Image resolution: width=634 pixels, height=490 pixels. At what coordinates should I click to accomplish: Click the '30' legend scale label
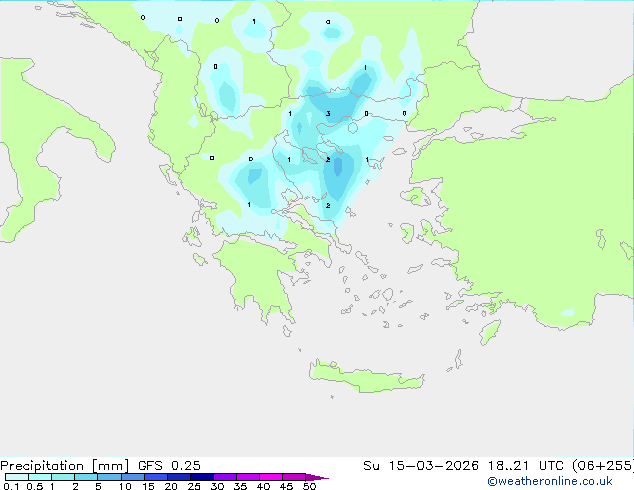[217, 486]
